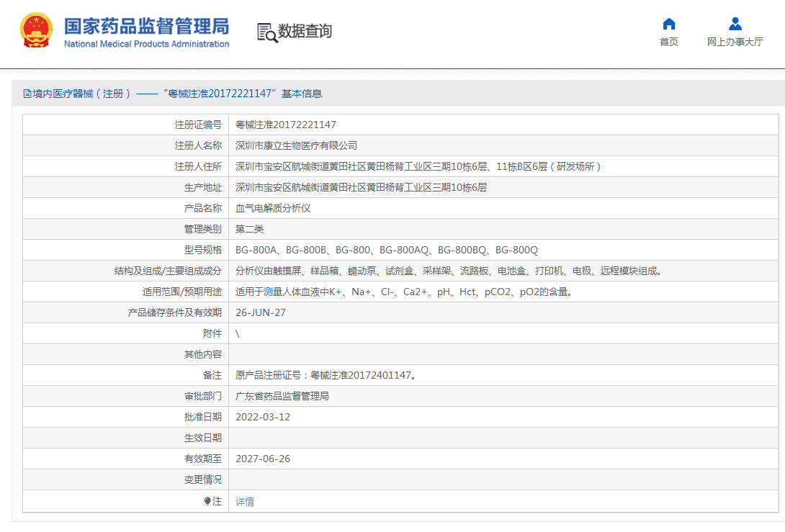Open the 详情 details link

click(x=245, y=502)
